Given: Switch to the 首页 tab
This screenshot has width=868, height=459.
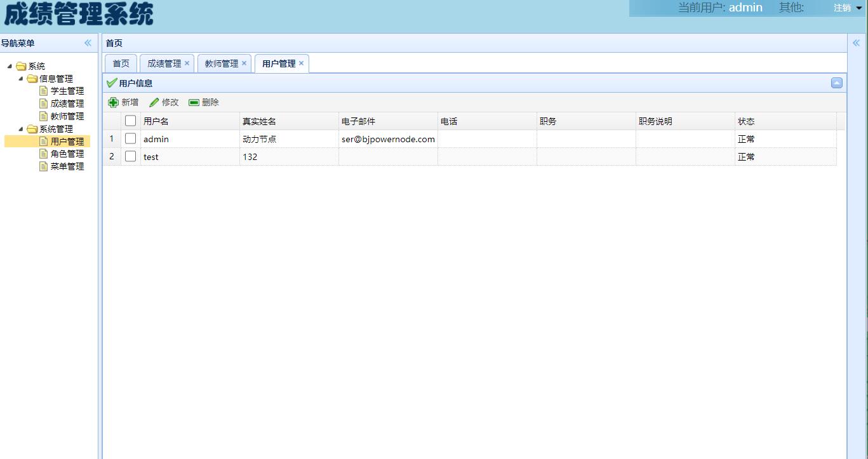Looking at the screenshot, I should (121, 63).
